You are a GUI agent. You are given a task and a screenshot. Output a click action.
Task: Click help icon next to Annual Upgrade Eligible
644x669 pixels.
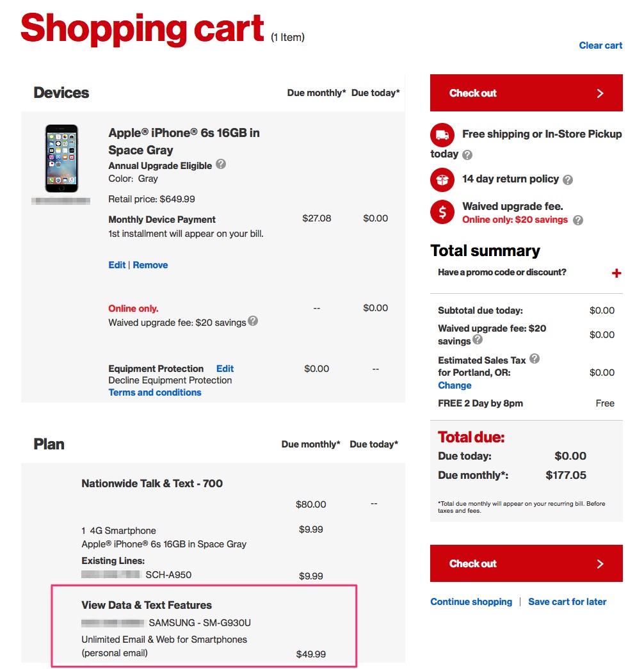tap(221, 164)
